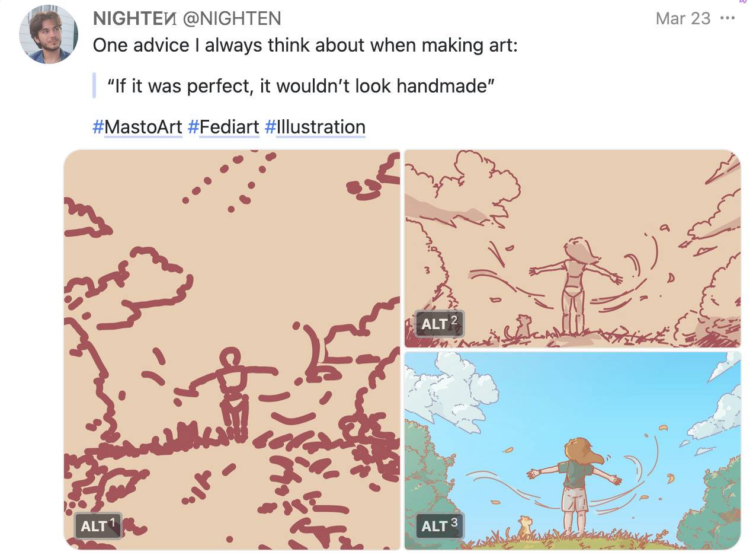Image resolution: width=756 pixels, height=555 pixels.
Task: Open the Mar 23 post timestamp
Action: [x=683, y=18]
